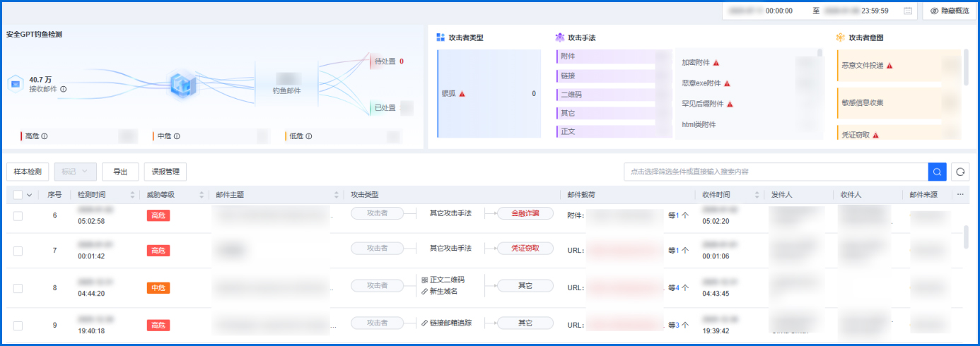Select 二维码 in the 攻击手法 list
The image size is (980, 346).
pyautogui.click(x=571, y=95)
